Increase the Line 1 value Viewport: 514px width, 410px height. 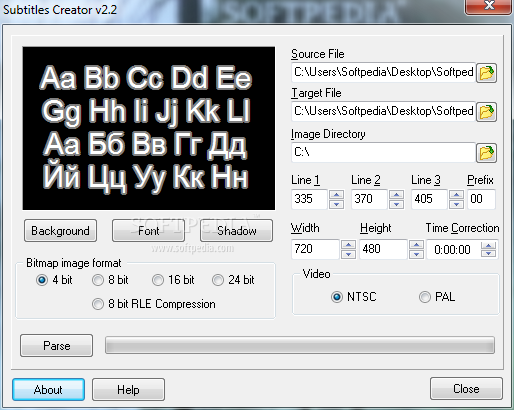pos(336,194)
